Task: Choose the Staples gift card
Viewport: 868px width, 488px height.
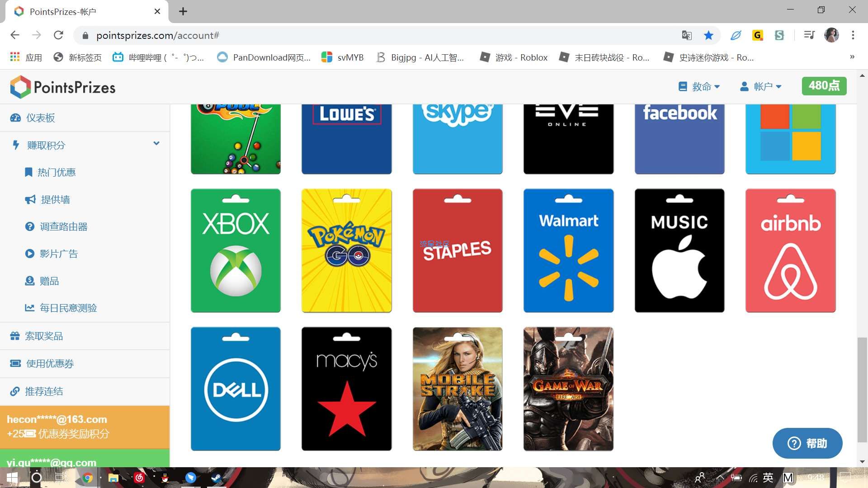Action: pos(458,250)
